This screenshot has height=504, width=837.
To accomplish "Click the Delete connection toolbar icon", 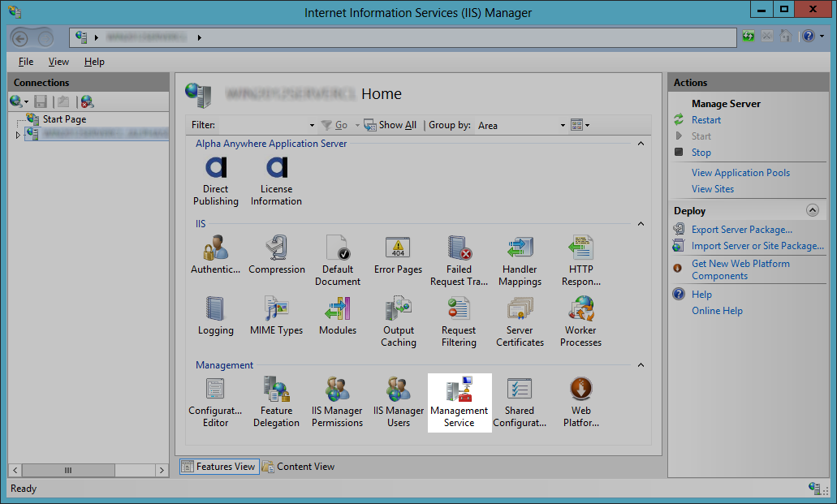I will coord(87,101).
